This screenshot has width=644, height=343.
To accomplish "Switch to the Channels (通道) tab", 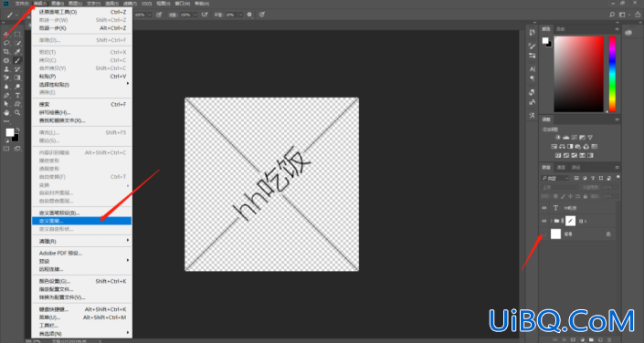I will point(561,168).
